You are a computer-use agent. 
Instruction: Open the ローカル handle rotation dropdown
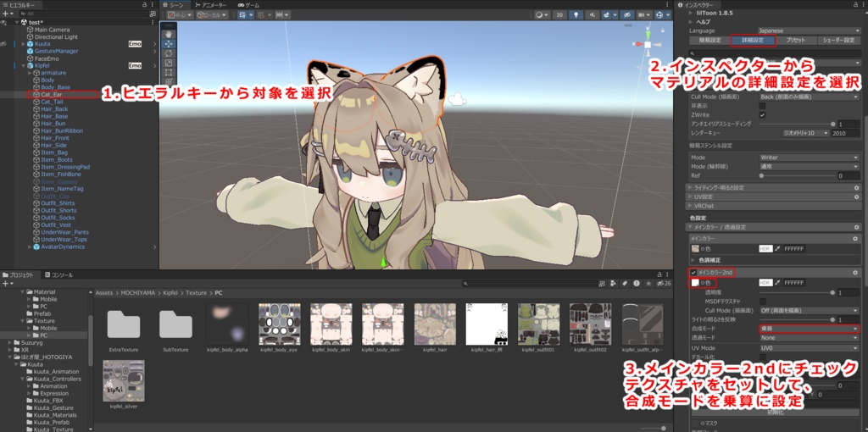(x=211, y=15)
